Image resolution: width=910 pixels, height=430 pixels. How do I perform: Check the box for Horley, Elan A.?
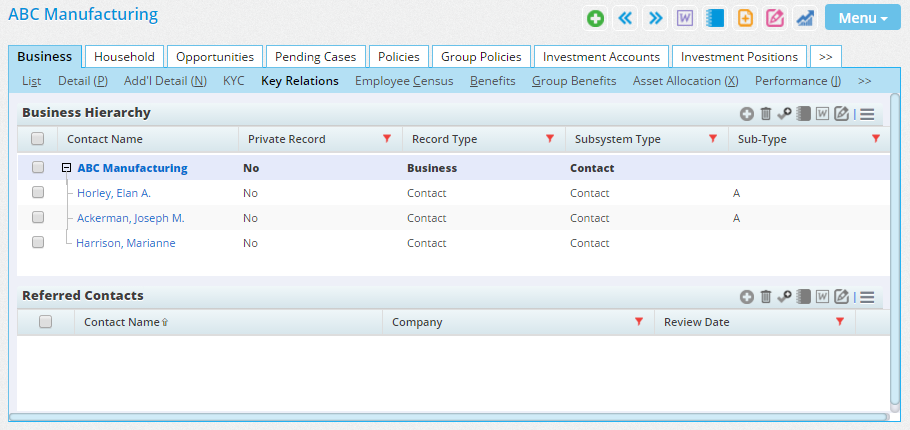[38, 193]
